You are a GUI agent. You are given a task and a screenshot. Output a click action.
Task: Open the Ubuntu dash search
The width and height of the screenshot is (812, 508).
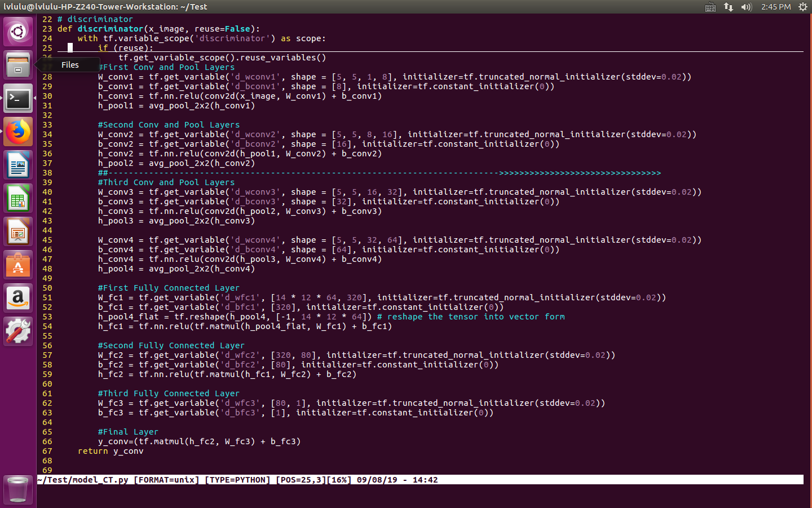[18, 31]
